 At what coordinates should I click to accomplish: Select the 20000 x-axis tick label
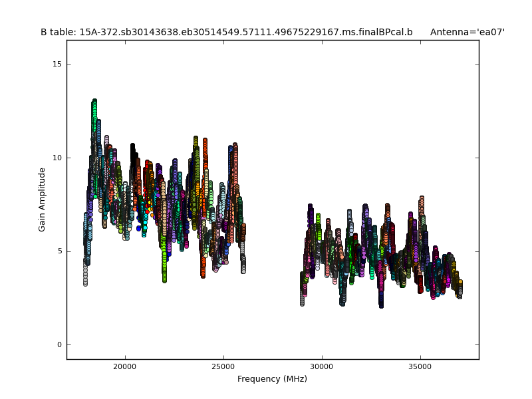(125, 366)
